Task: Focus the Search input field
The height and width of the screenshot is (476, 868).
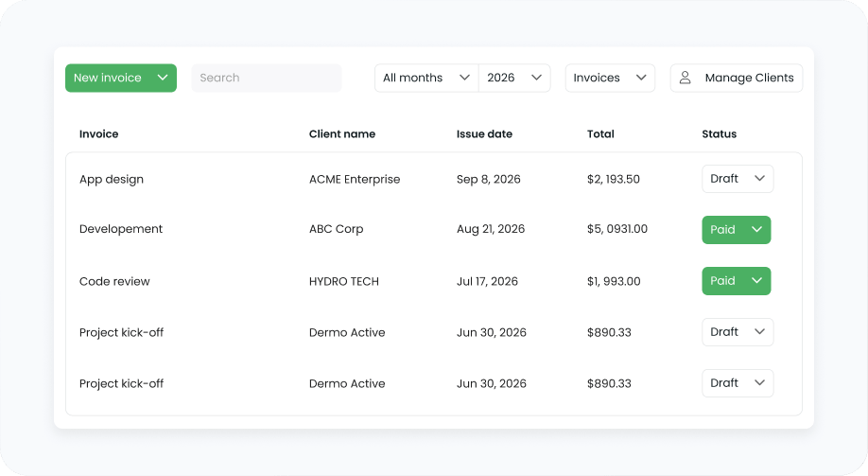Action: pos(267,79)
